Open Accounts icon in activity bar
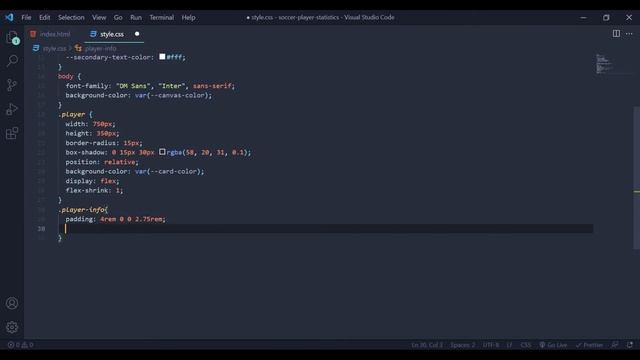Screen dimensions: 640x360 [x=12, y=303]
